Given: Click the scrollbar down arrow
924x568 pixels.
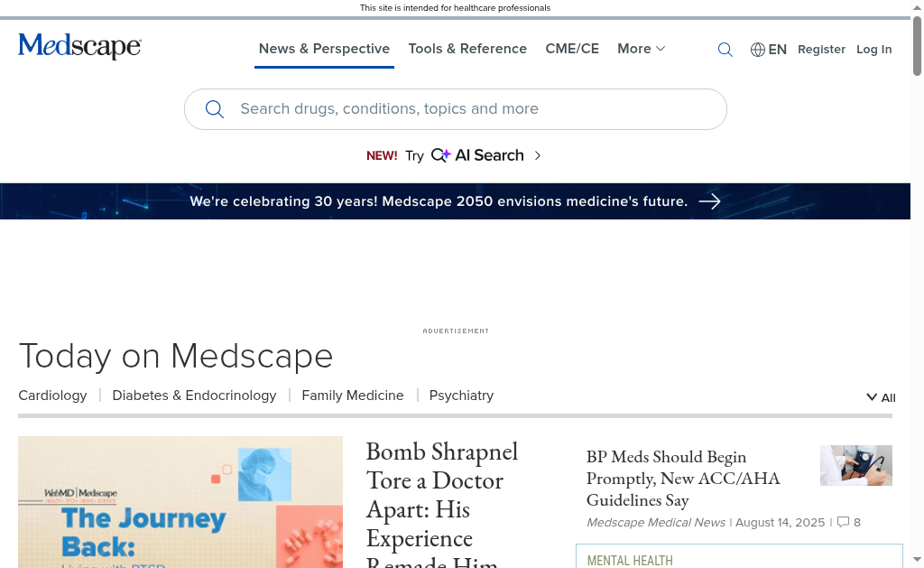Looking at the screenshot, I should tap(917, 559).
